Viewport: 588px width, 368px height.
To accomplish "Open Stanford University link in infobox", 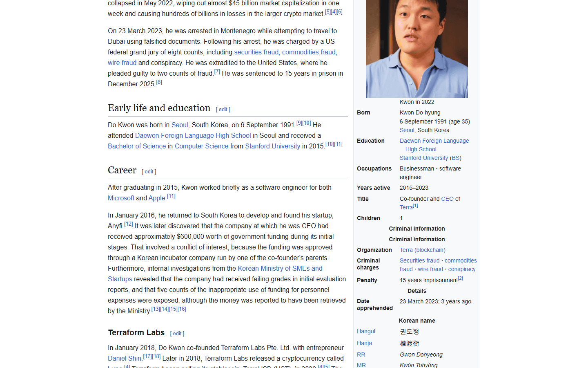I will pos(424,158).
